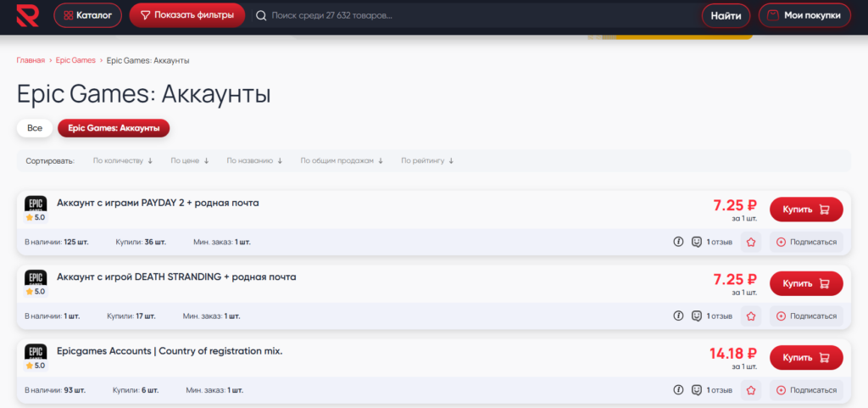The height and width of the screenshot is (408, 868).
Task: Open the Каталог menu
Action: coord(87,15)
